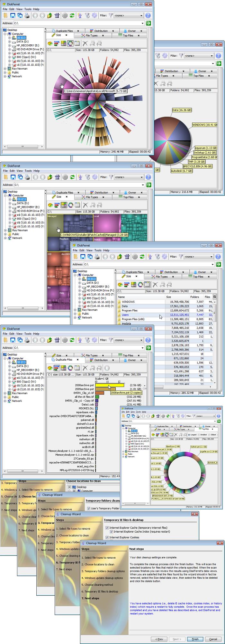The height and width of the screenshot is (644, 225).
Task: Select the treemap view icon in the treemap window
Action: coord(64,205)
